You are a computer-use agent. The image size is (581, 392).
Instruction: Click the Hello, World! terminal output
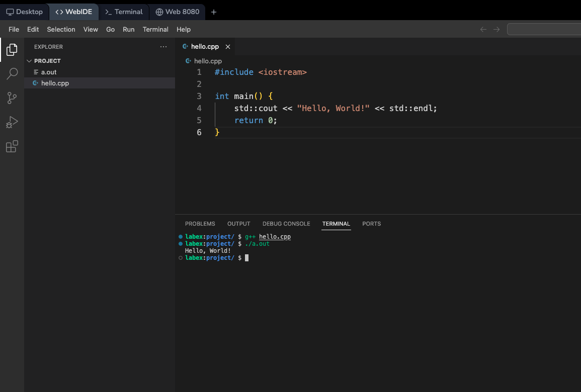click(208, 251)
